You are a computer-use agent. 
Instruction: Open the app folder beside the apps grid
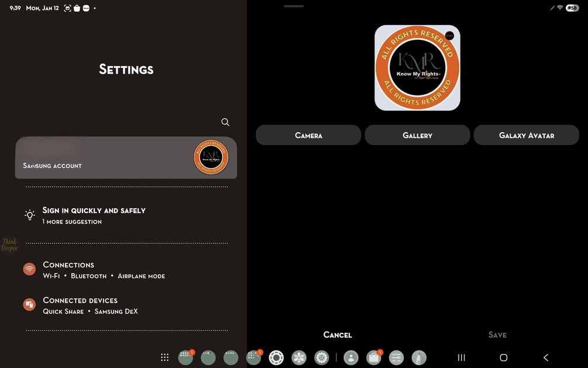(x=185, y=357)
